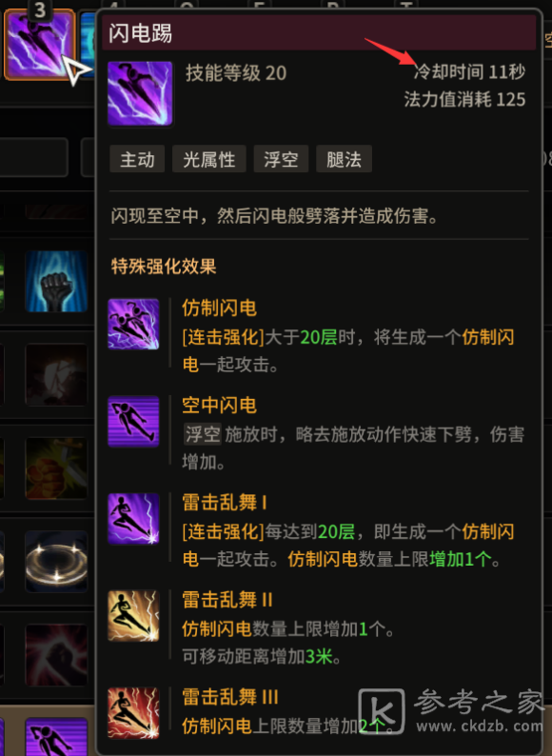Click the orange punch skill icon in left list

pos(56,468)
